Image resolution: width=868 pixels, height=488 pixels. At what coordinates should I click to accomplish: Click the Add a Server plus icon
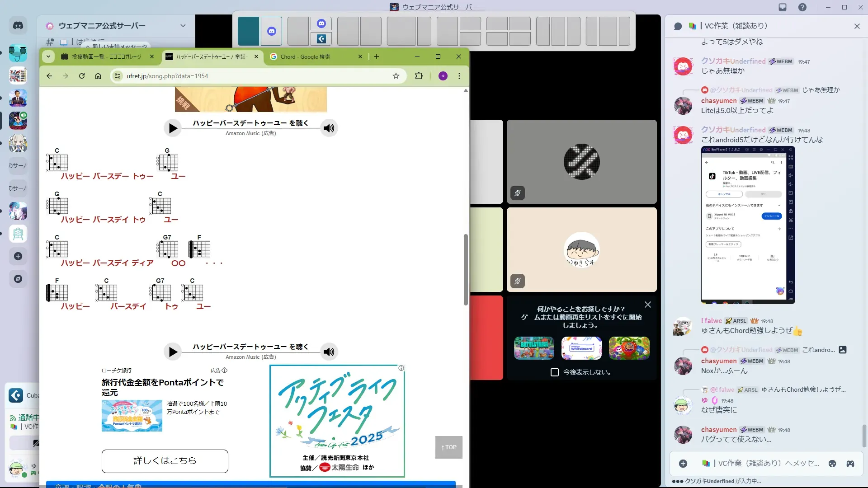[x=18, y=256]
